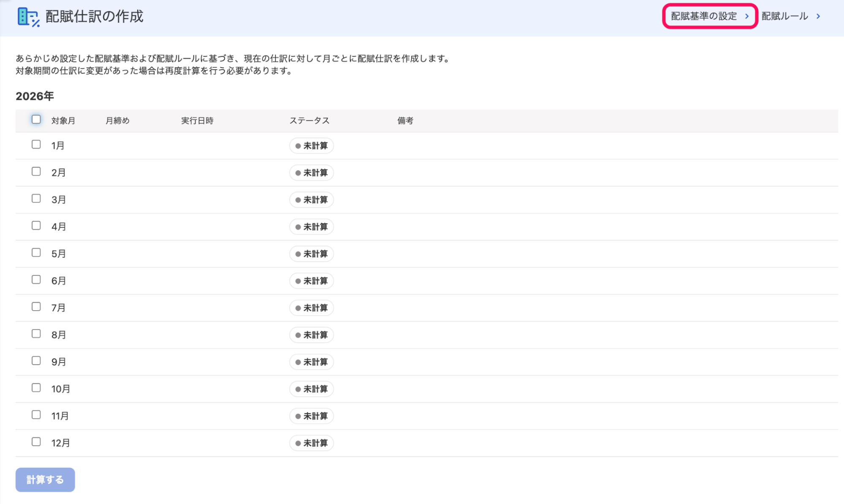Check the 2月 row checkbox

pyautogui.click(x=36, y=171)
